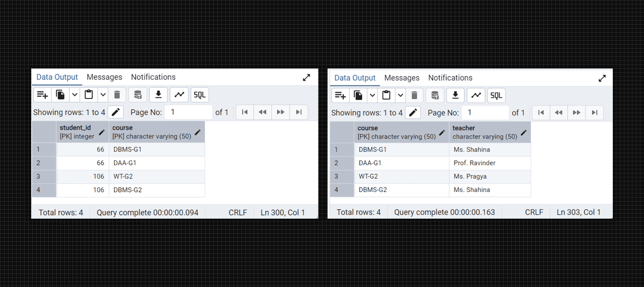Click edit pencil on teacher column header

tap(524, 133)
